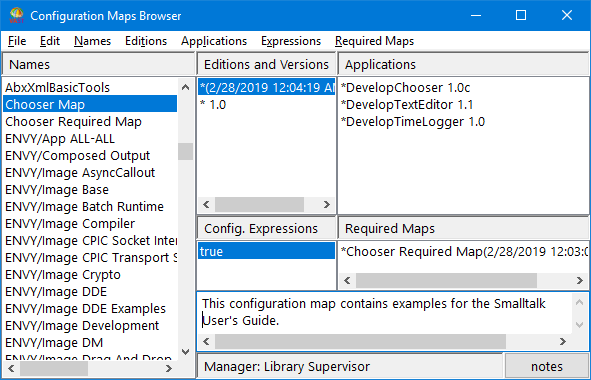
Task: Open the File menu
Action: pos(17,41)
